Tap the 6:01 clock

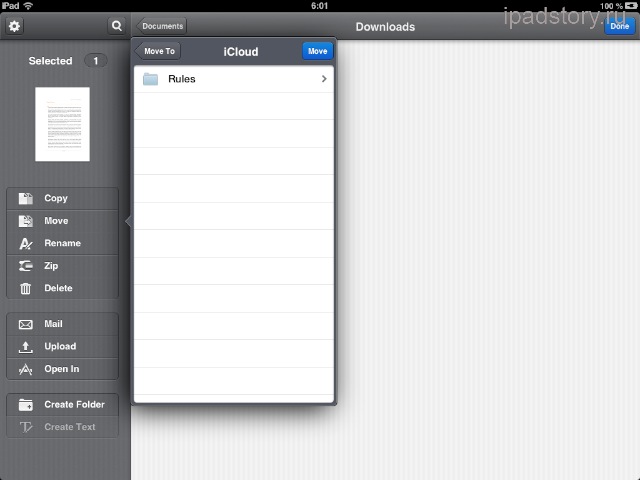319,6
